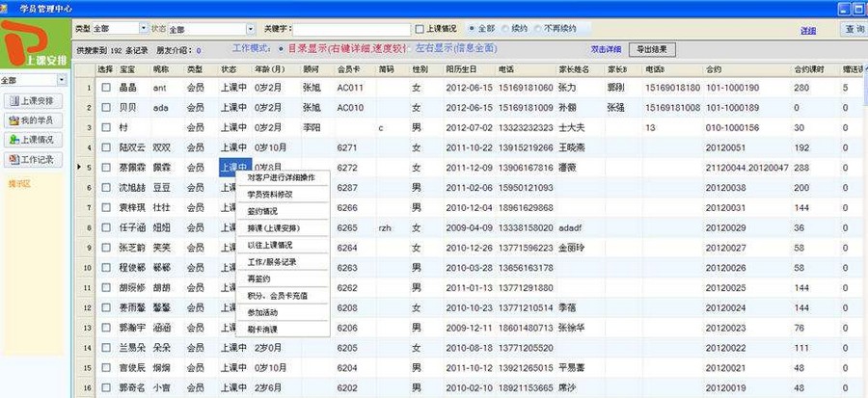Open the 状态 dropdown
The image size is (868, 398).
(250, 29)
